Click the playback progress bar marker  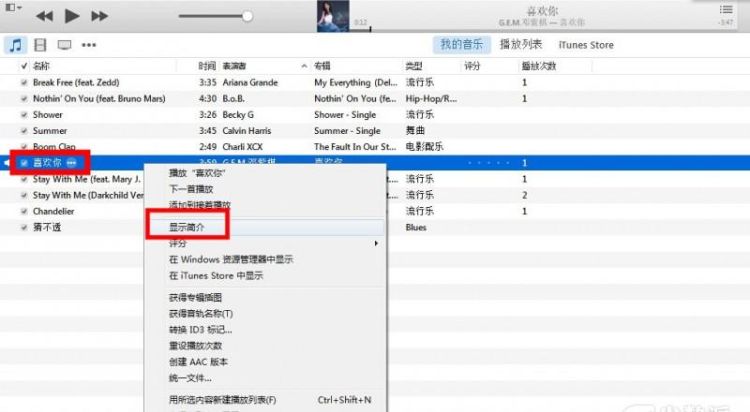[370, 29]
